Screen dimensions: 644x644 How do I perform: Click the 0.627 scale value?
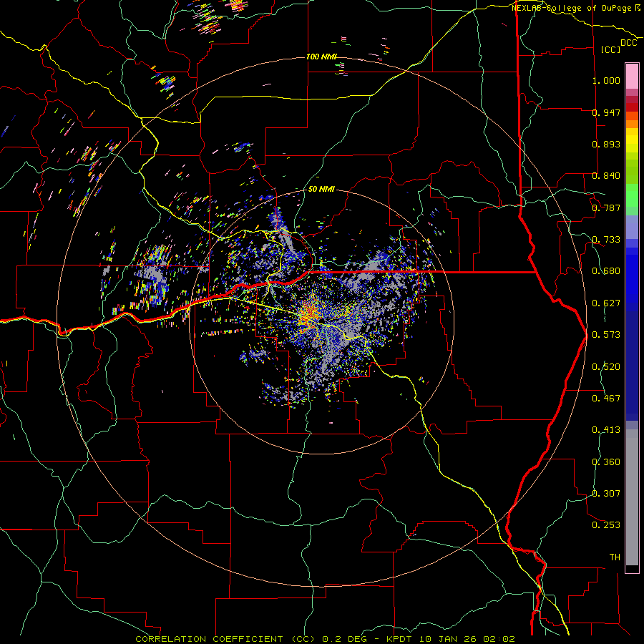pos(606,303)
